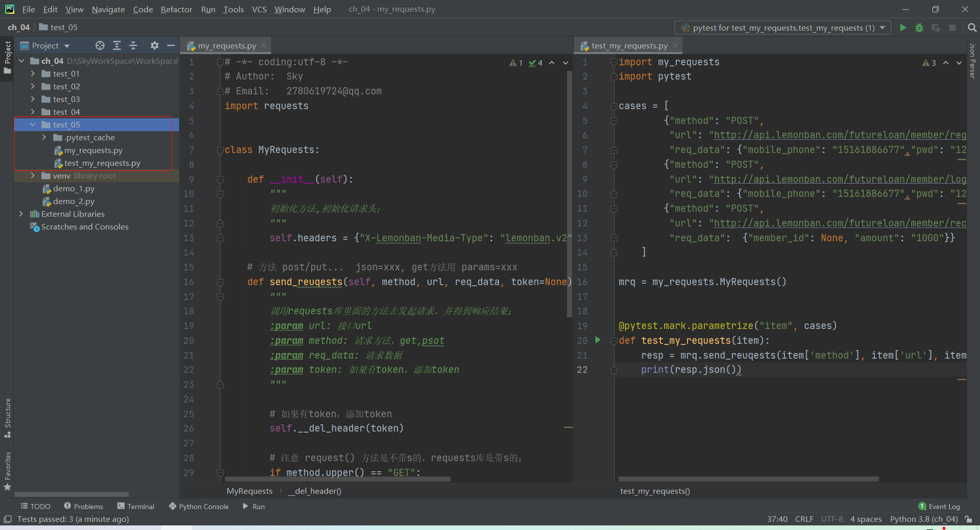Toggle the Json Parser side panel
This screenshot has height=530, width=980.
coord(972,61)
